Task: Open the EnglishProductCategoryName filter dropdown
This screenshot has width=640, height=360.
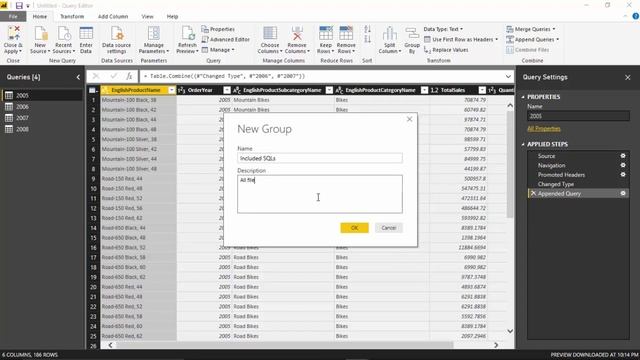Action: (424, 90)
